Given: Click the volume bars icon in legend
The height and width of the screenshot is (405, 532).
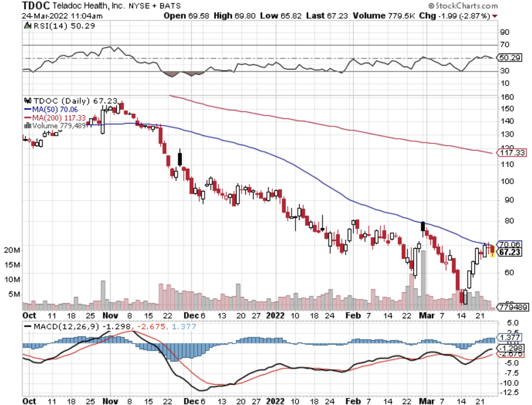Looking at the screenshot, I should point(27,126).
